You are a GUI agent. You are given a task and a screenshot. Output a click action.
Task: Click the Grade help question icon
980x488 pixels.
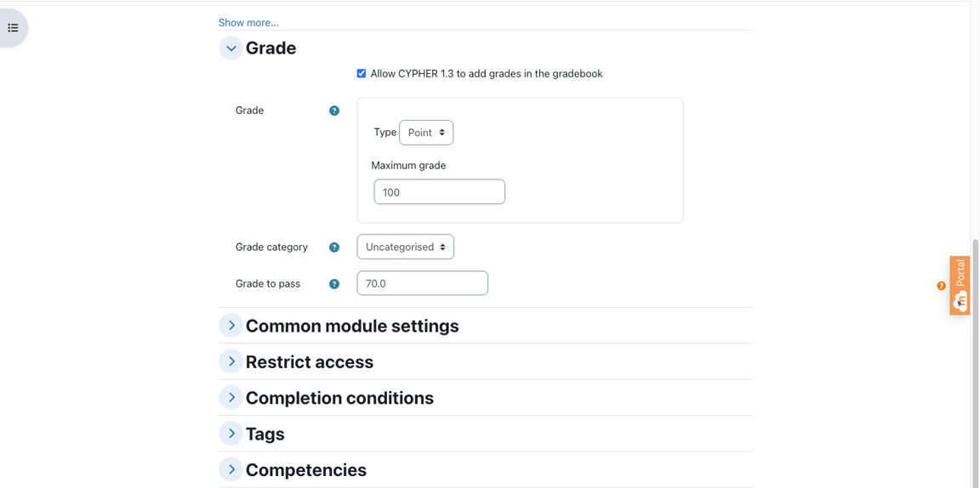(x=334, y=111)
